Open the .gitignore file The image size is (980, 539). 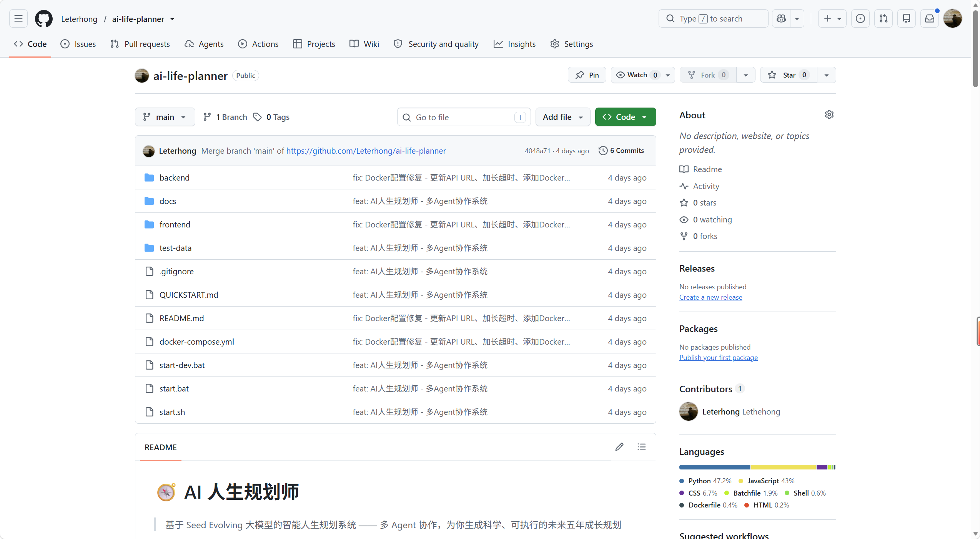[x=177, y=271]
